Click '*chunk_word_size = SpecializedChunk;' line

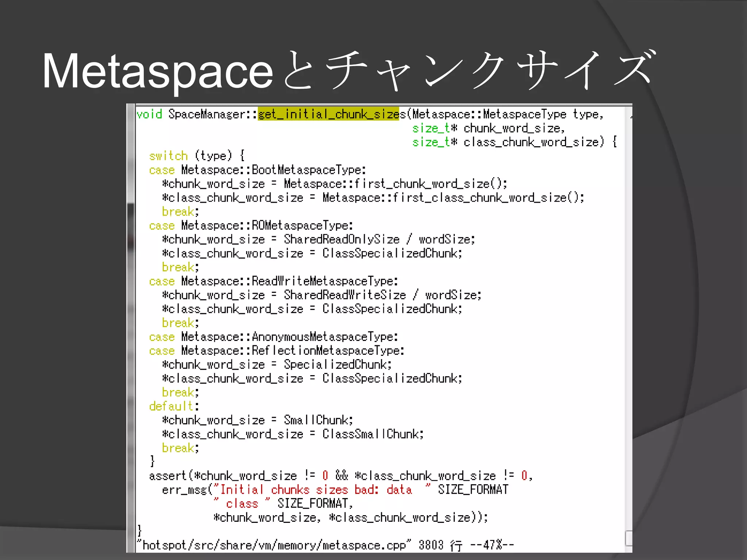coord(277,364)
